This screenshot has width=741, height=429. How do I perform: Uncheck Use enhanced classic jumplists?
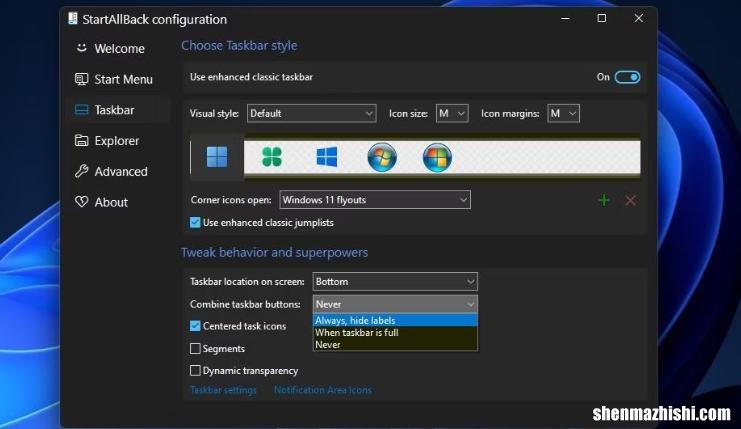(195, 223)
